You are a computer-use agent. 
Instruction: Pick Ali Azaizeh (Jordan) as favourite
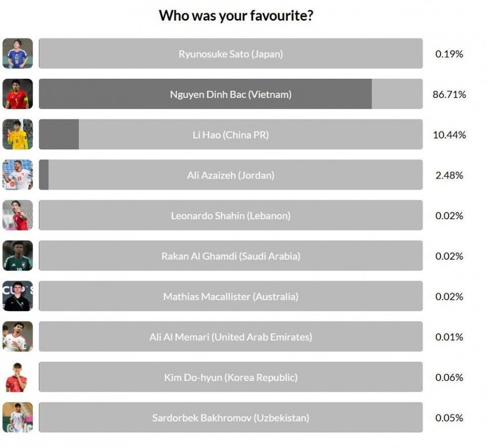pyautogui.click(x=231, y=175)
